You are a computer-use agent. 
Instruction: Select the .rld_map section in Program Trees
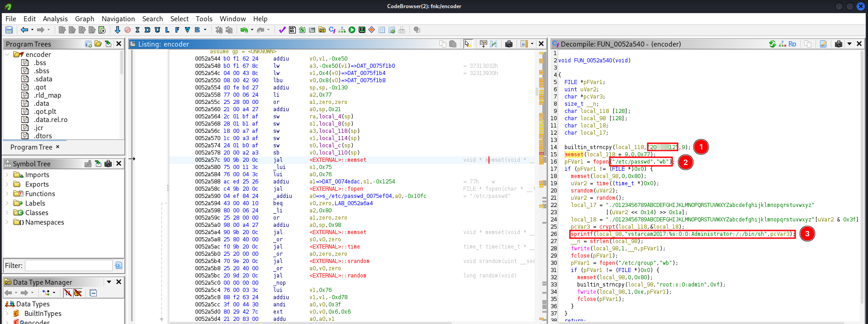(47, 95)
